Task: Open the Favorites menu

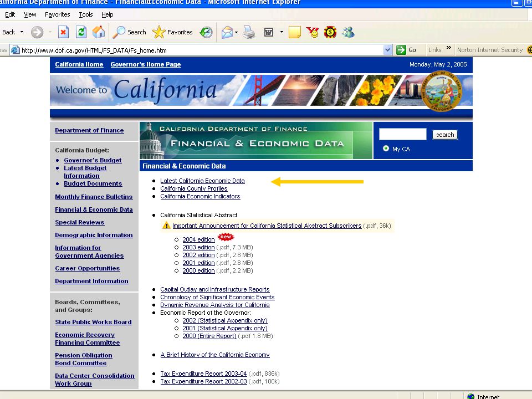Action: (x=57, y=14)
